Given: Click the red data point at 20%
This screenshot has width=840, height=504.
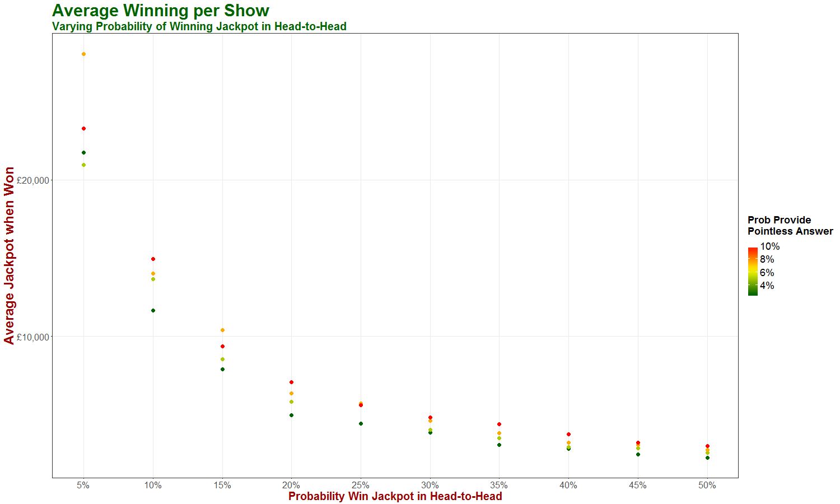Looking at the screenshot, I should 291,382.
